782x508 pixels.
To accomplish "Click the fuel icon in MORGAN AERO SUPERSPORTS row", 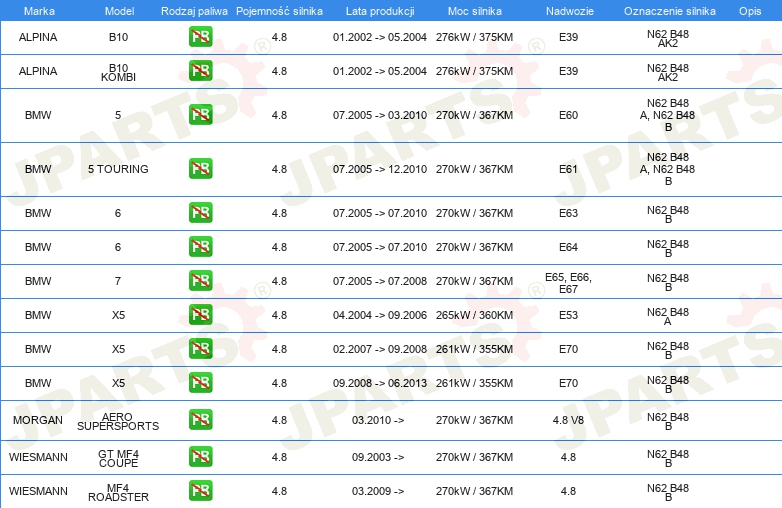I will coord(200,420).
